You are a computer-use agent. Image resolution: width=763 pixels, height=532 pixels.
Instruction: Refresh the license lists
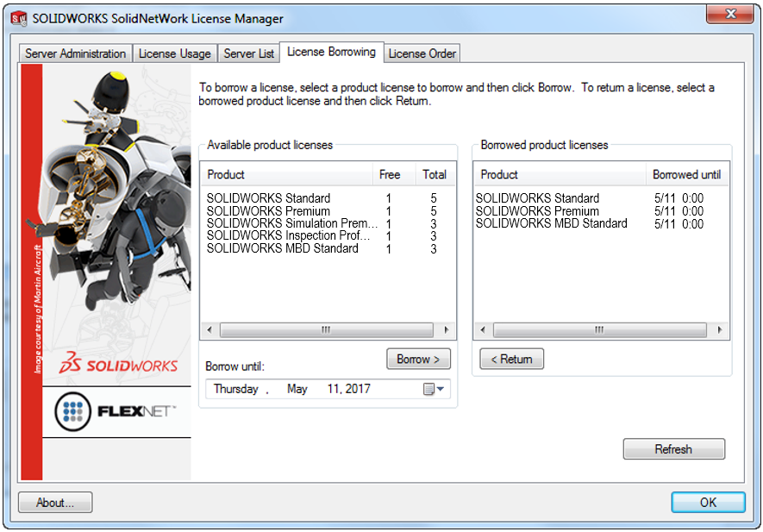pyautogui.click(x=673, y=448)
